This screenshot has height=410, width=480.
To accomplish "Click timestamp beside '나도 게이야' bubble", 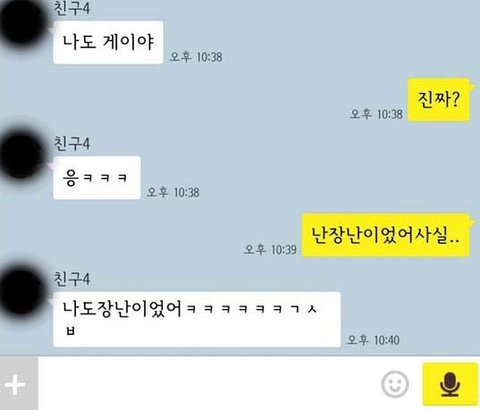I will point(196,57).
